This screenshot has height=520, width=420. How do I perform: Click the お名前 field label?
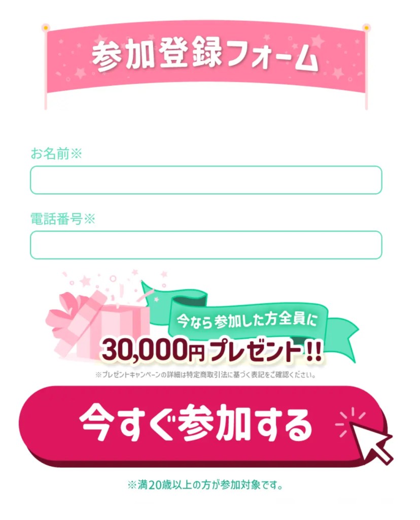pos(50,153)
